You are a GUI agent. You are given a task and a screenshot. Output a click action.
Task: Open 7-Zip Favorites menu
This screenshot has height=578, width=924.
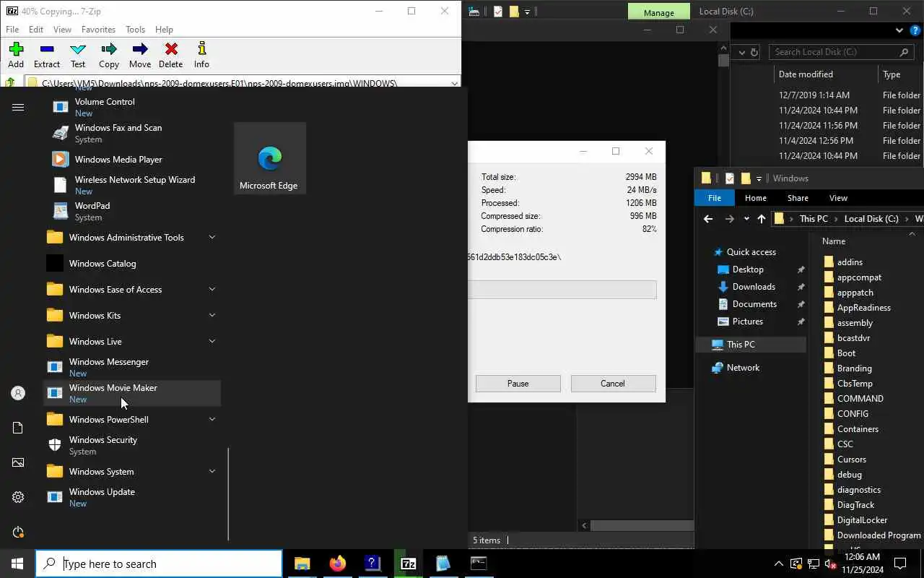(98, 30)
